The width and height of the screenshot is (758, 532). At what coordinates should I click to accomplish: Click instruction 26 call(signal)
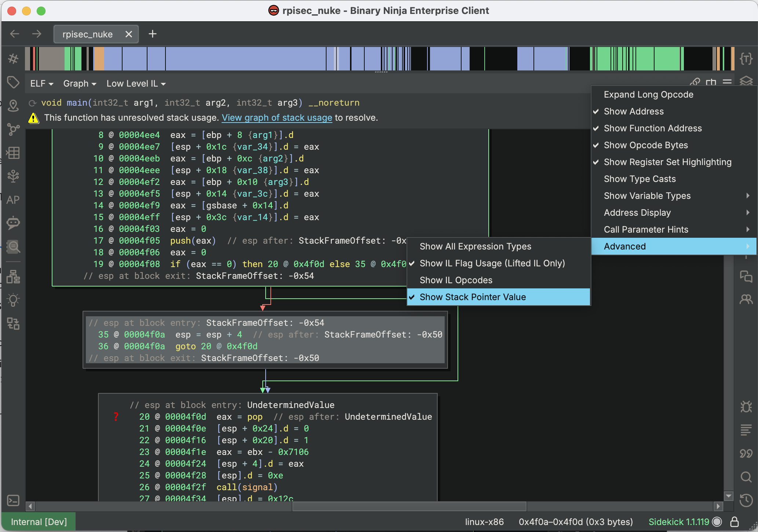tap(247, 487)
